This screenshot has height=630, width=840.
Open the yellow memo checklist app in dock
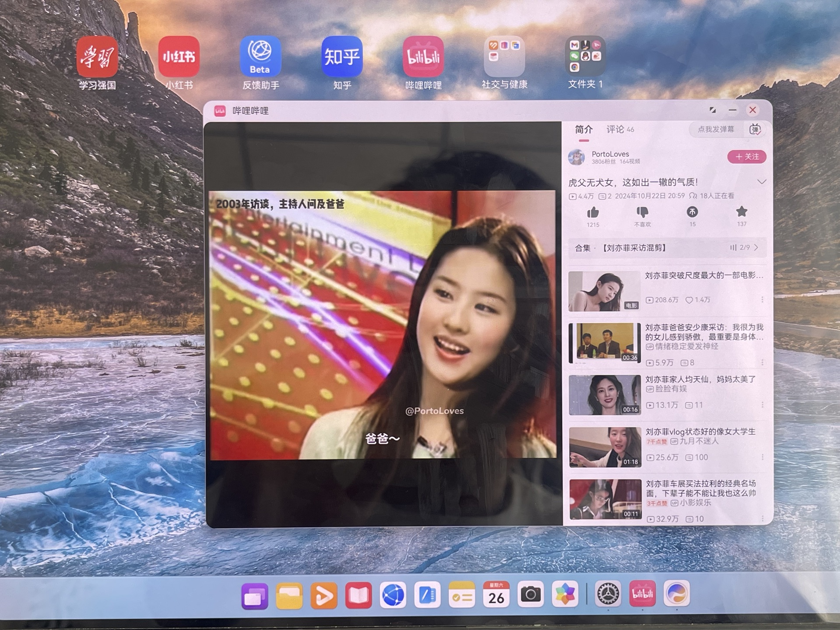point(462,595)
